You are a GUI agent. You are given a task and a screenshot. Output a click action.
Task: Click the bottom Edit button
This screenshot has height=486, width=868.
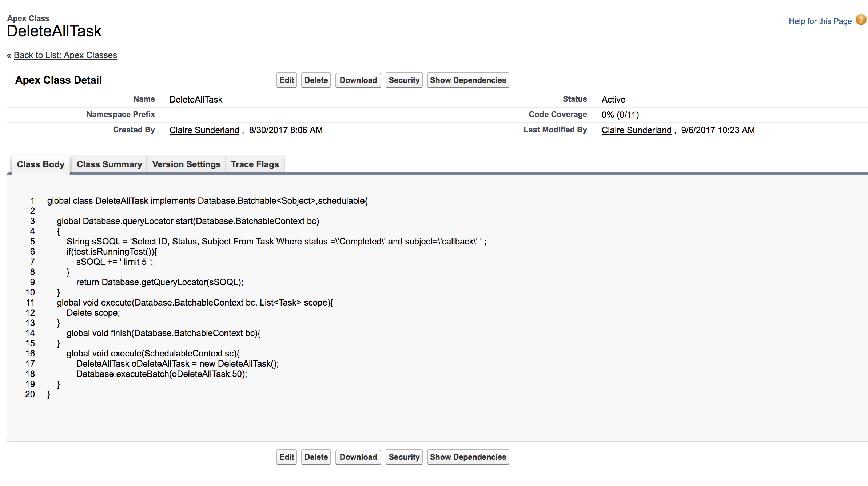tap(286, 457)
